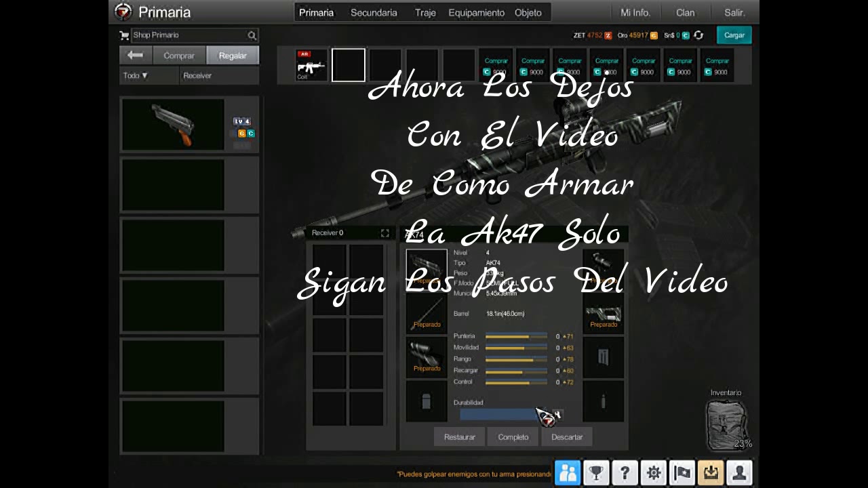Click the Control stat bar

516,382
